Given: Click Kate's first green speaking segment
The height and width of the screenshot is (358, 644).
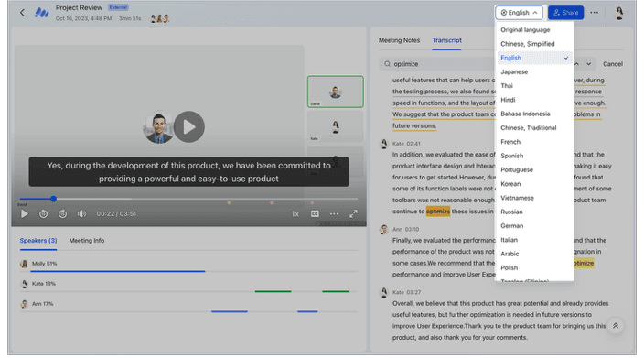Looking at the screenshot, I should [x=273, y=291].
